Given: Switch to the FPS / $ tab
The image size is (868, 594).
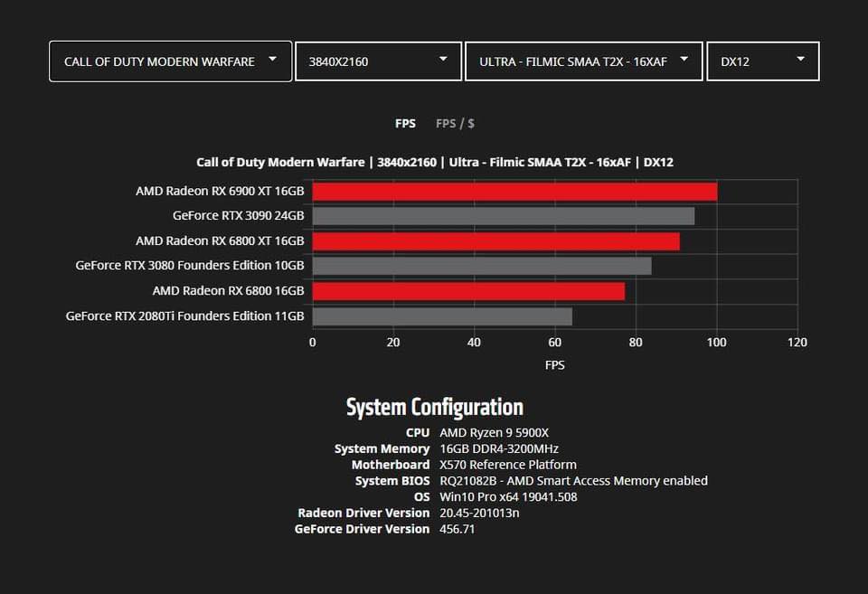Looking at the screenshot, I should (455, 124).
